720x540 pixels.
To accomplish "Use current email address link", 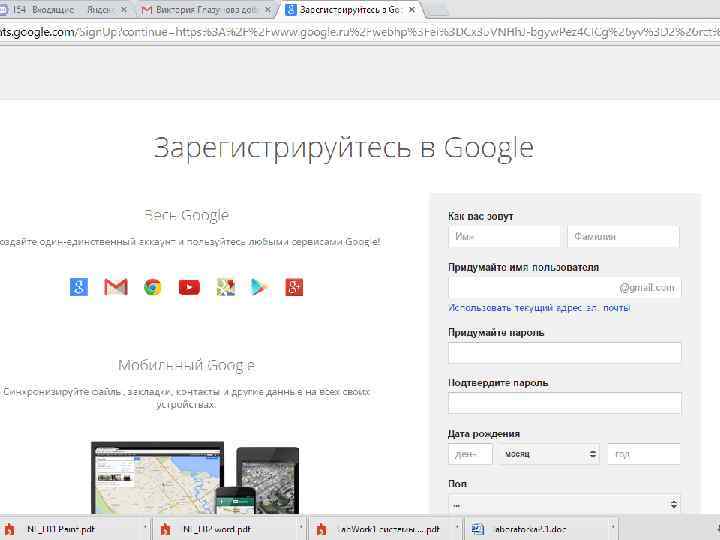I will tap(539, 308).
